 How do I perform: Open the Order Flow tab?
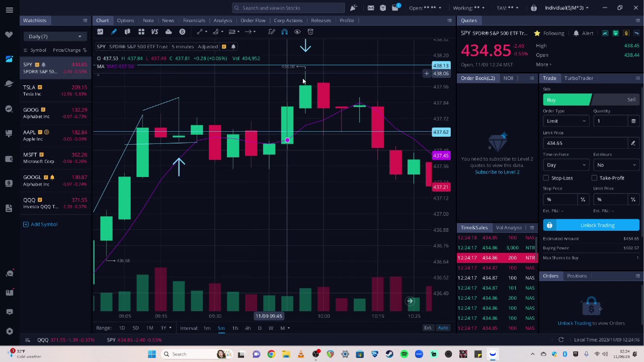pyautogui.click(x=253, y=21)
